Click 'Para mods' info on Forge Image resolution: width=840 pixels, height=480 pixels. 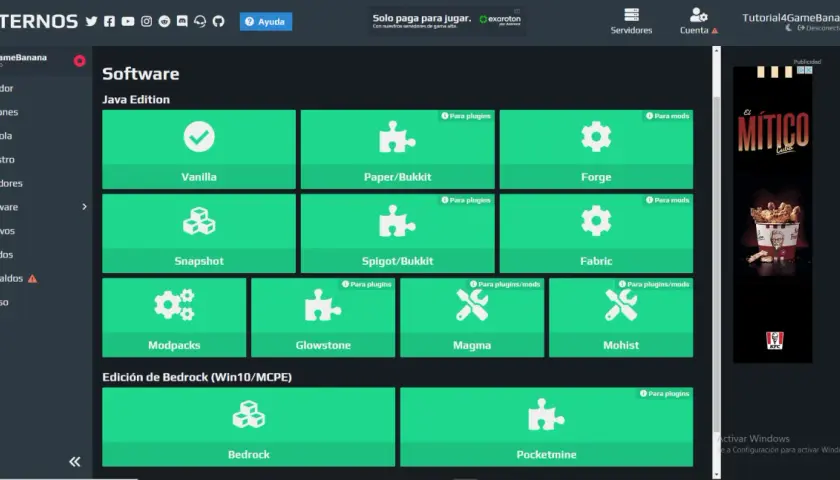[x=668, y=116]
